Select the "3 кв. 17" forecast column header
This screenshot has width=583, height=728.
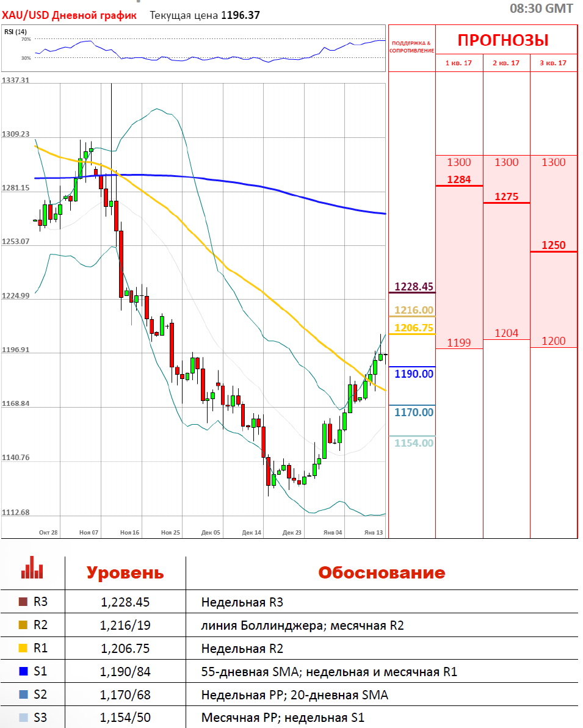553,63
